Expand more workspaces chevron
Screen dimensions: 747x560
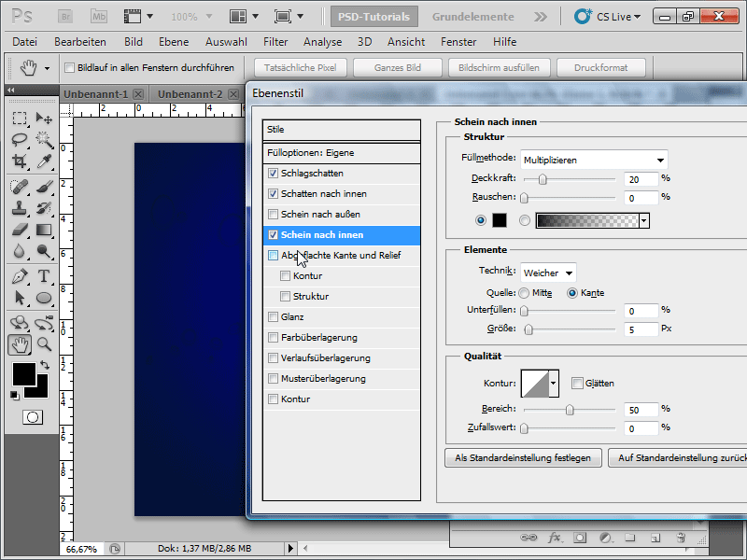pos(541,17)
